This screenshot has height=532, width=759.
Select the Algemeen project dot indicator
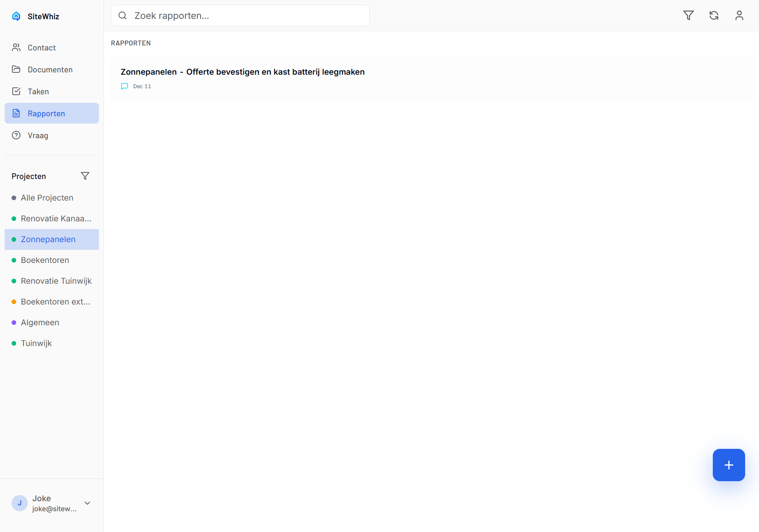click(14, 322)
